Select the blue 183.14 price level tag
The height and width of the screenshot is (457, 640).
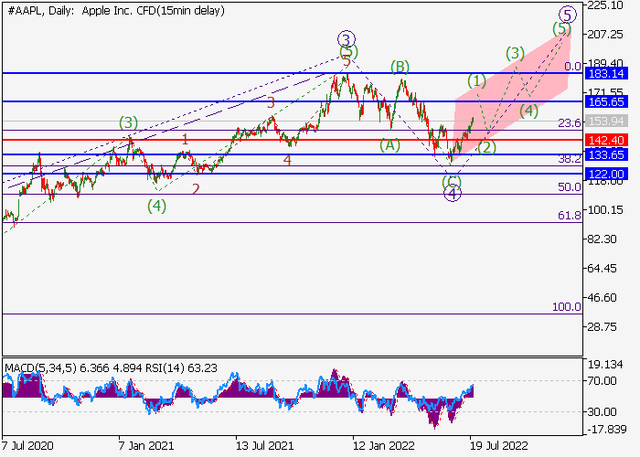(x=606, y=74)
